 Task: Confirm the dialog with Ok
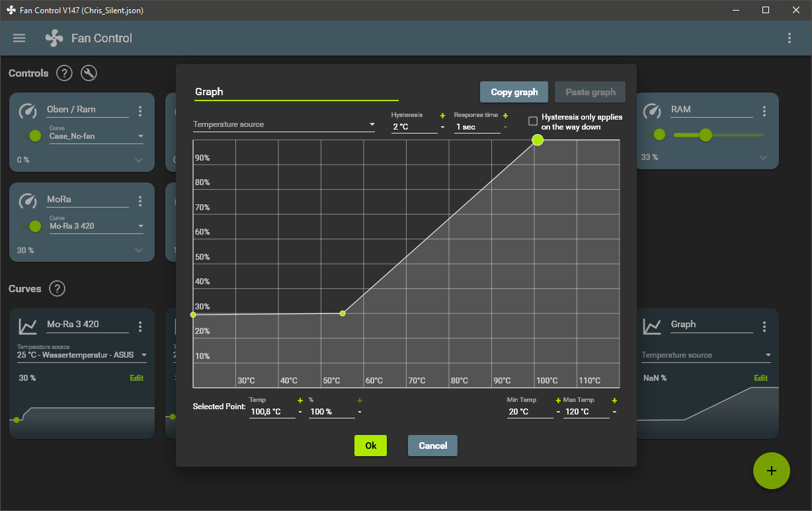[x=370, y=446]
